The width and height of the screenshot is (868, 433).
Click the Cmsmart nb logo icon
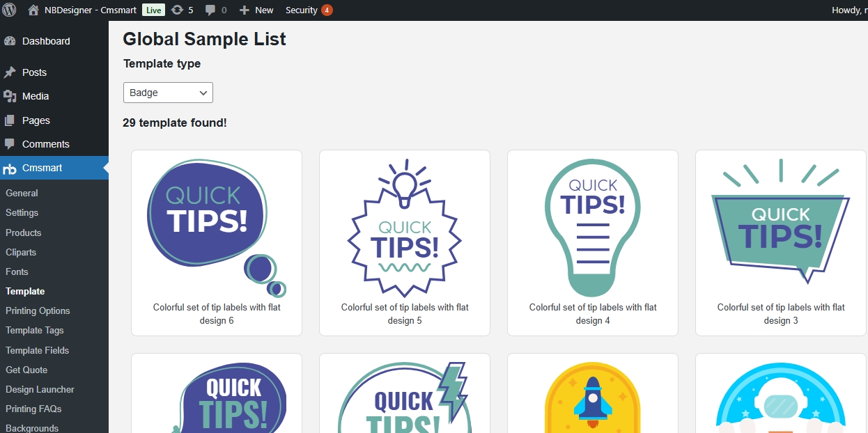[10, 168]
